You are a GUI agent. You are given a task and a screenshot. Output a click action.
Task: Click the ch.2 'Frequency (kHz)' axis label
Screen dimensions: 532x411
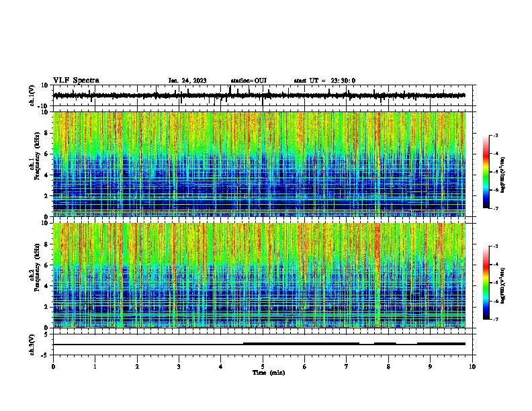click(37, 267)
